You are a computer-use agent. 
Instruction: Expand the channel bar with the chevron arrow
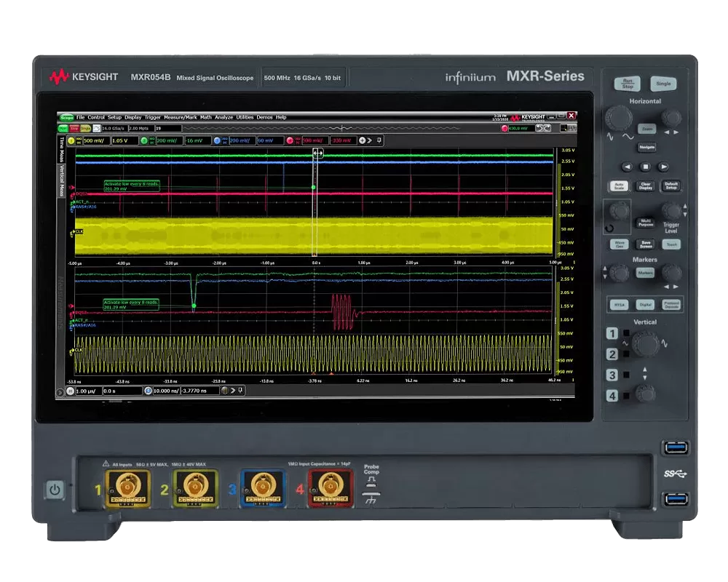coord(370,140)
